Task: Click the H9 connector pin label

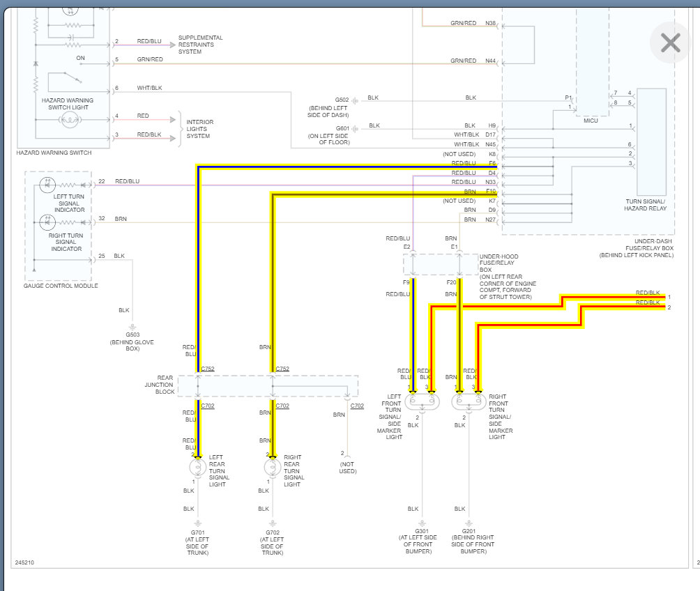Action: [492, 126]
